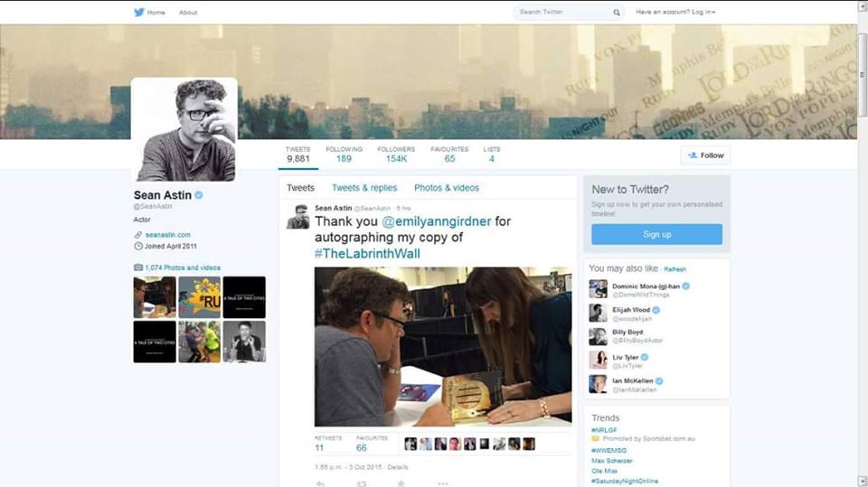Open the Lists 4 stat

click(x=492, y=155)
